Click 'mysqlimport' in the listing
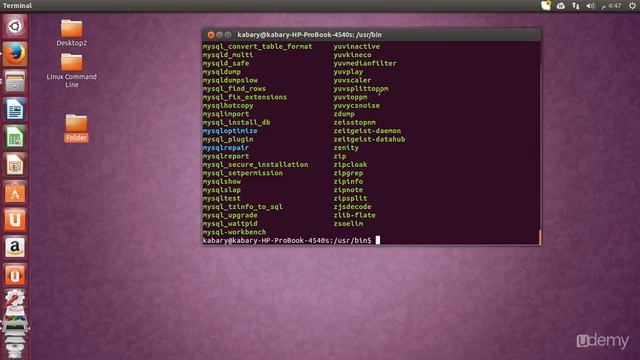Image resolution: width=640 pixels, height=360 pixels. (x=226, y=114)
